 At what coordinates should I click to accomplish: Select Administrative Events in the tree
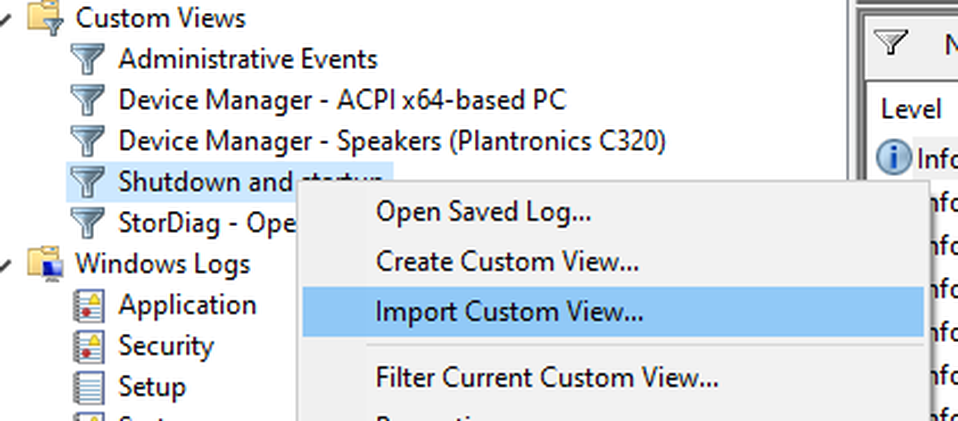pos(248,59)
